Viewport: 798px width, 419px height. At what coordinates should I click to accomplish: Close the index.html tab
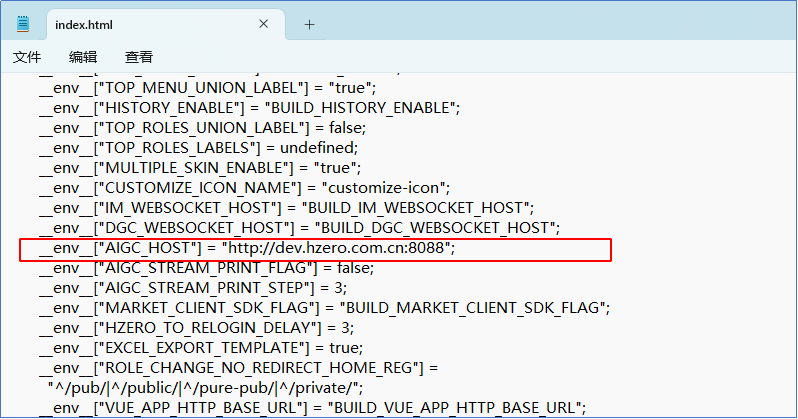tap(263, 24)
